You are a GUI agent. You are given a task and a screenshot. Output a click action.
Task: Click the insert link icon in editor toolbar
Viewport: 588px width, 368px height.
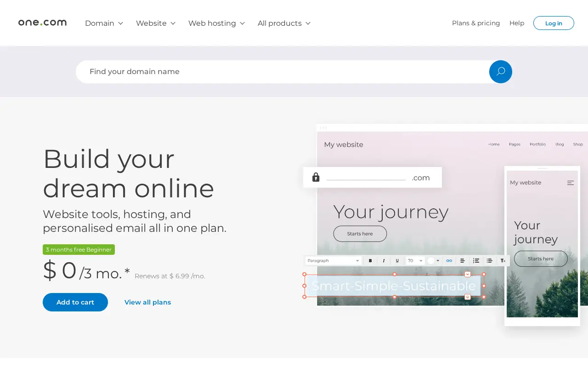[449, 261]
